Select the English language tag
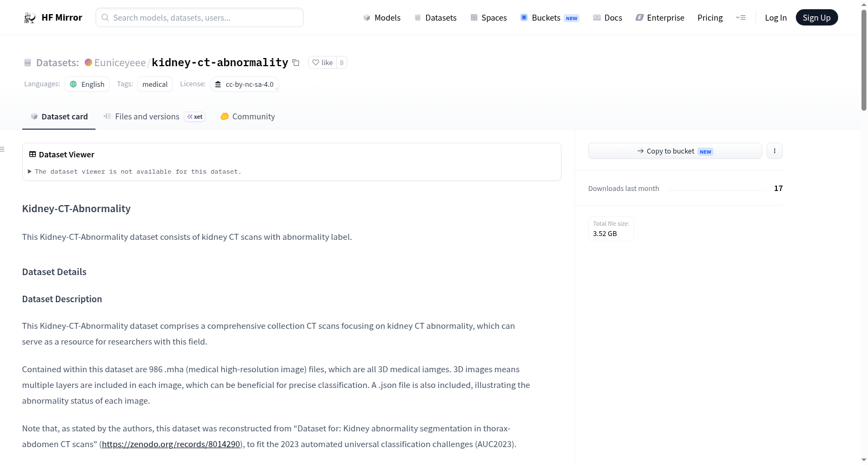Screen dimensions: 868x465 coord(87,84)
